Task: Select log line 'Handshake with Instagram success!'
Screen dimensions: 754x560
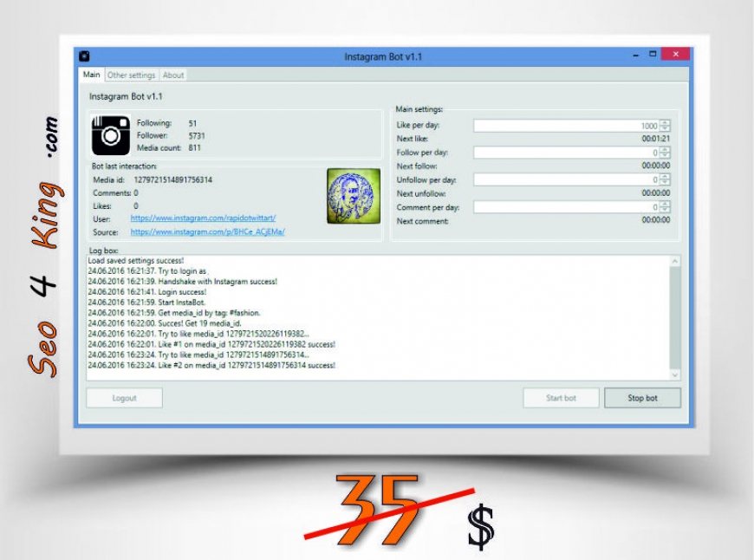Action: point(183,282)
